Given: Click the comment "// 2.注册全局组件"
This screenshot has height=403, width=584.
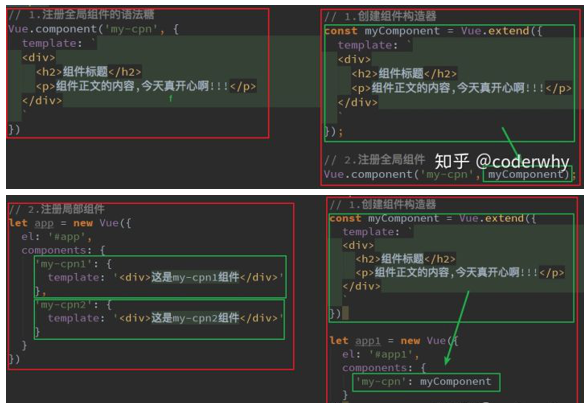Looking at the screenshot, I should coord(374,160).
